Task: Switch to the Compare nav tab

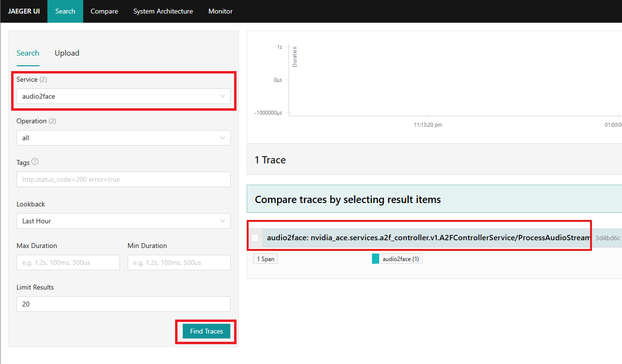Action: tap(104, 11)
